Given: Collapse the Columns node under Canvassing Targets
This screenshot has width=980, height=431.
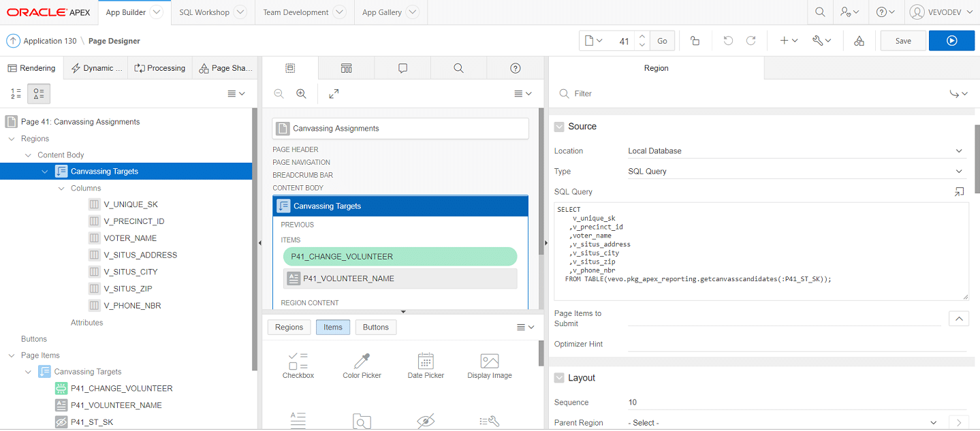Looking at the screenshot, I should point(61,188).
